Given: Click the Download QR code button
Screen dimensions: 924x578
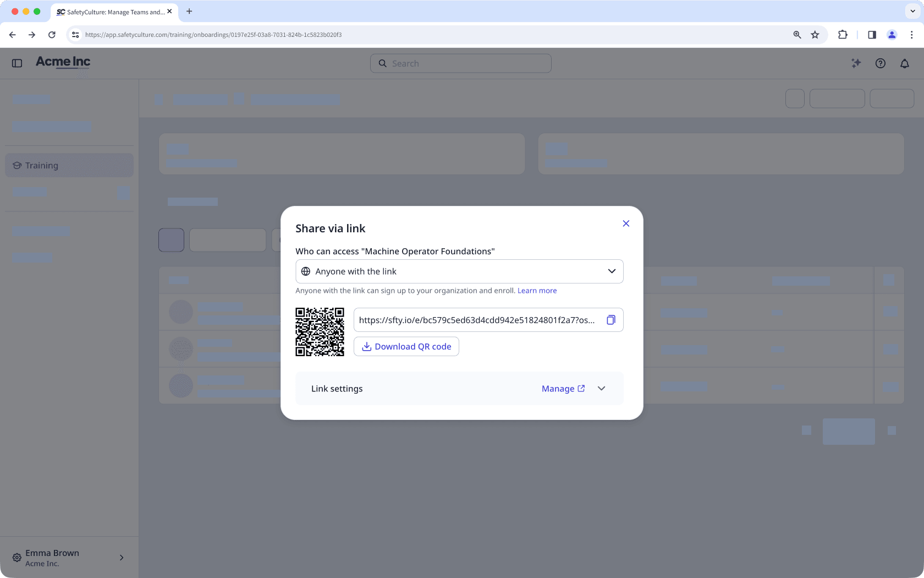Looking at the screenshot, I should pos(406,346).
